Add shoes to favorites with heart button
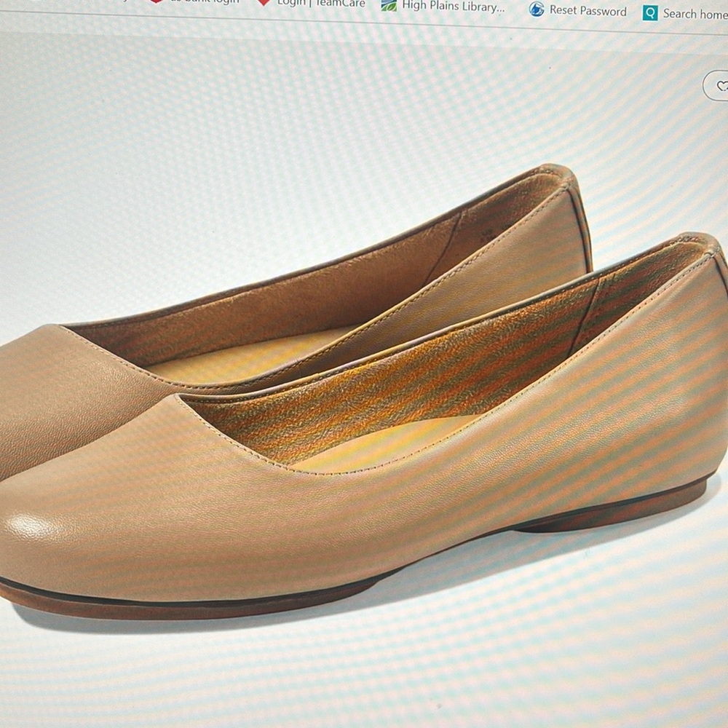728x728 pixels. click(717, 85)
